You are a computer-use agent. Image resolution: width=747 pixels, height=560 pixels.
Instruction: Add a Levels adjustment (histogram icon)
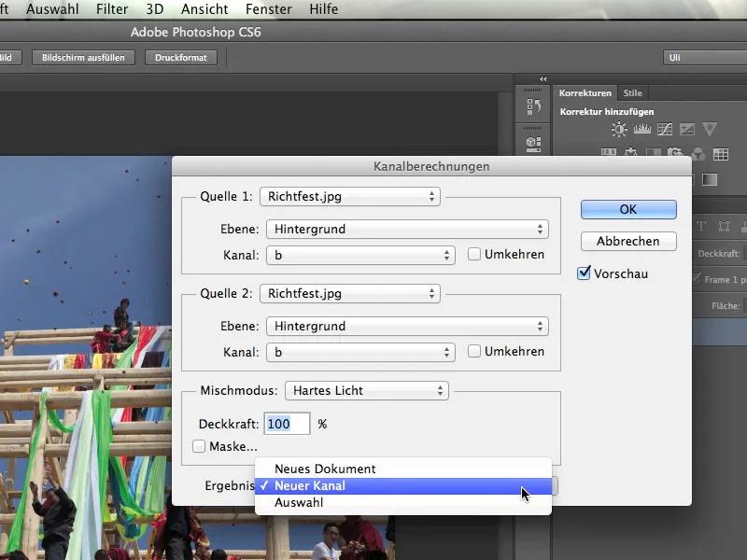point(642,129)
